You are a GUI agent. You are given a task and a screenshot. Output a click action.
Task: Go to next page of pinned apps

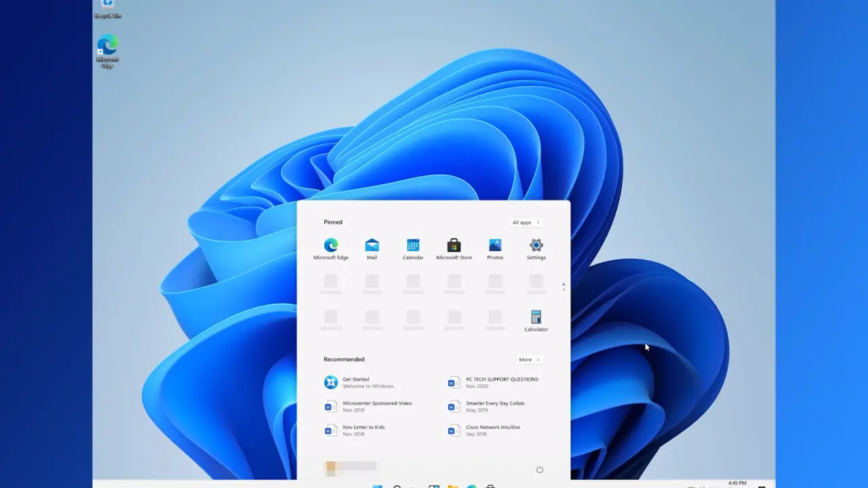(564, 290)
